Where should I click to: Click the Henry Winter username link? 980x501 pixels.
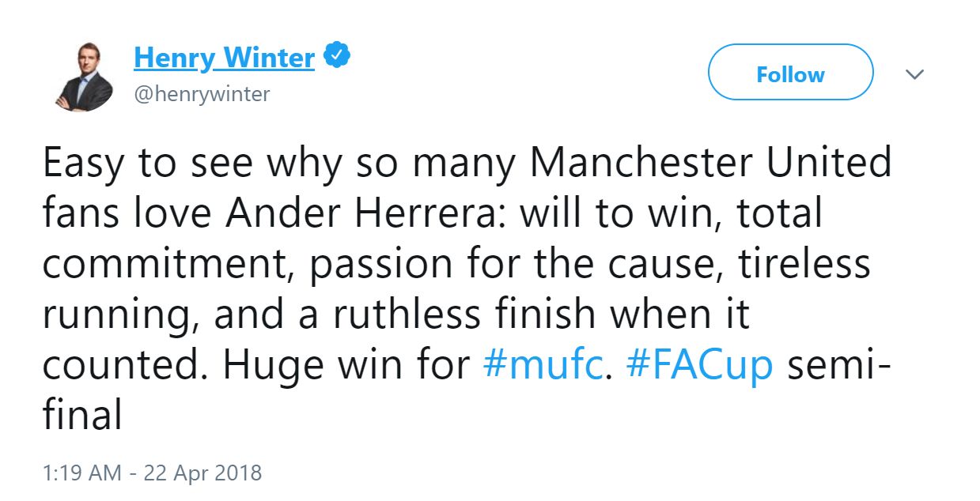[224, 55]
